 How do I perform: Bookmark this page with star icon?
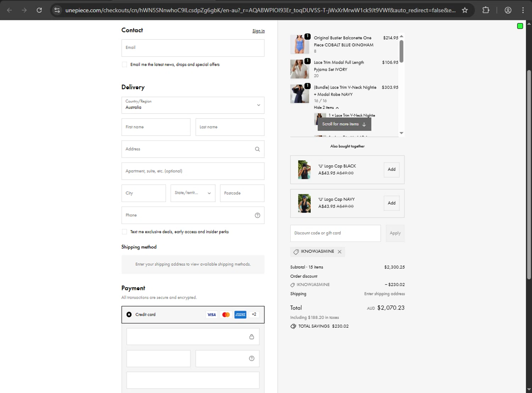click(x=465, y=10)
